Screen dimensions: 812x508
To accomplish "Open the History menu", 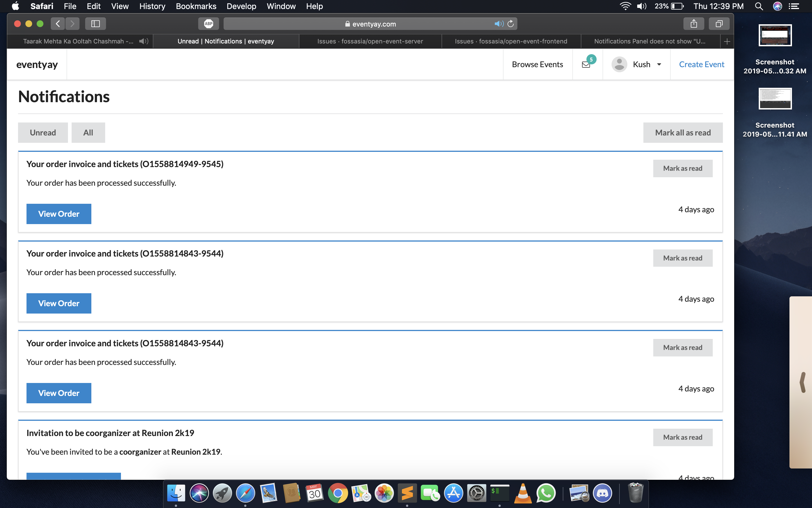I will coord(152,6).
